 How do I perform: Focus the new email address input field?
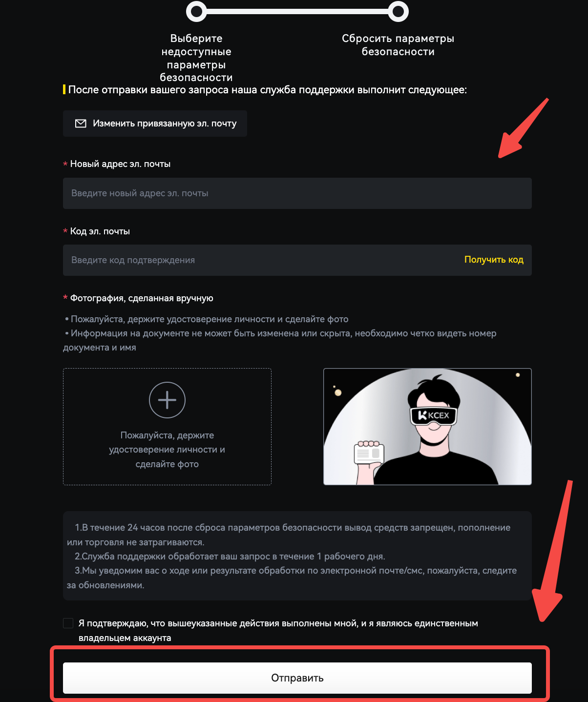click(x=297, y=193)
